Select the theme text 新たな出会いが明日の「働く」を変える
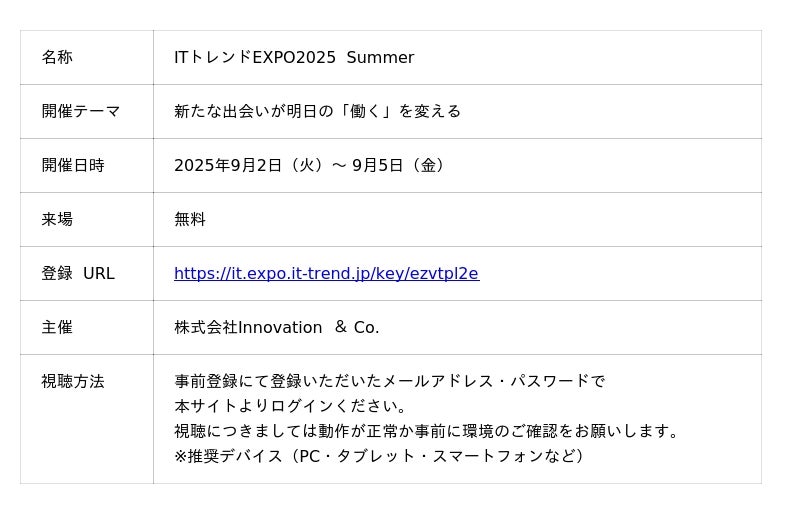 tap(317, 112)
